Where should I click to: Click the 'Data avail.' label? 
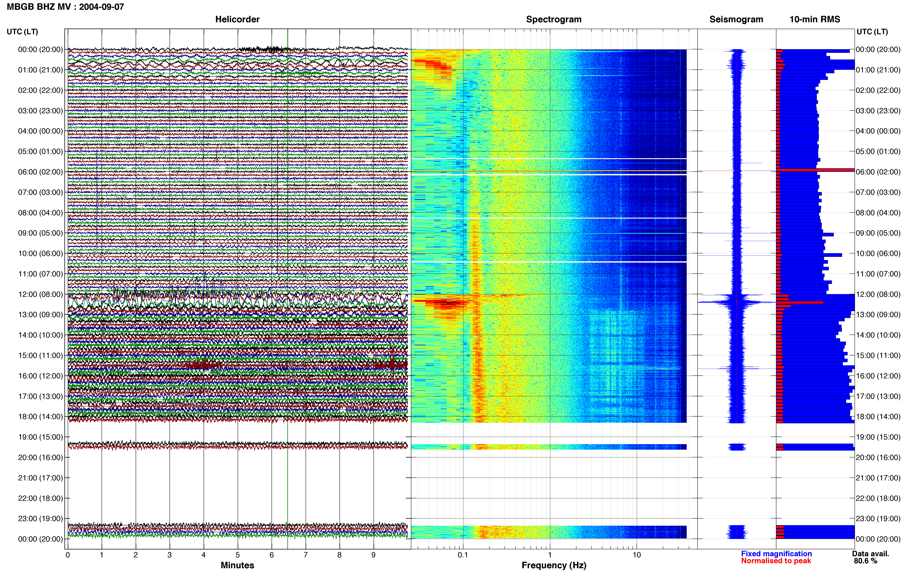click(870, 554)
